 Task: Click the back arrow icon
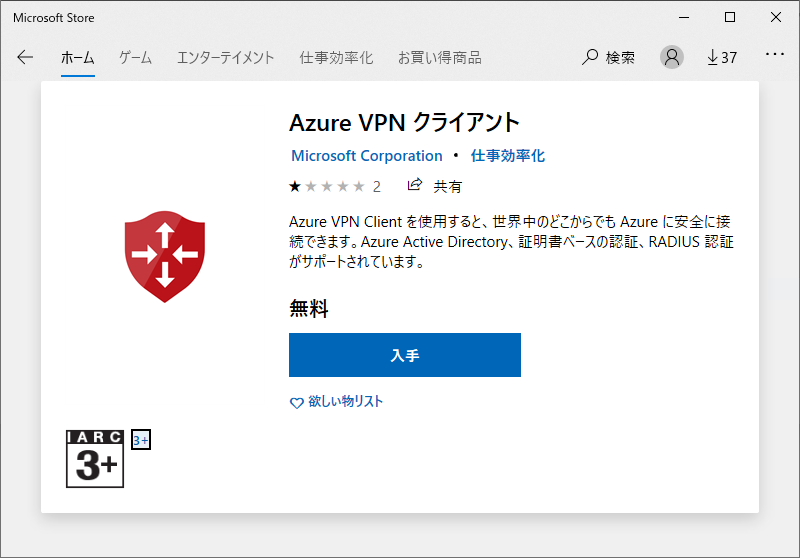[x=25, y=58]
